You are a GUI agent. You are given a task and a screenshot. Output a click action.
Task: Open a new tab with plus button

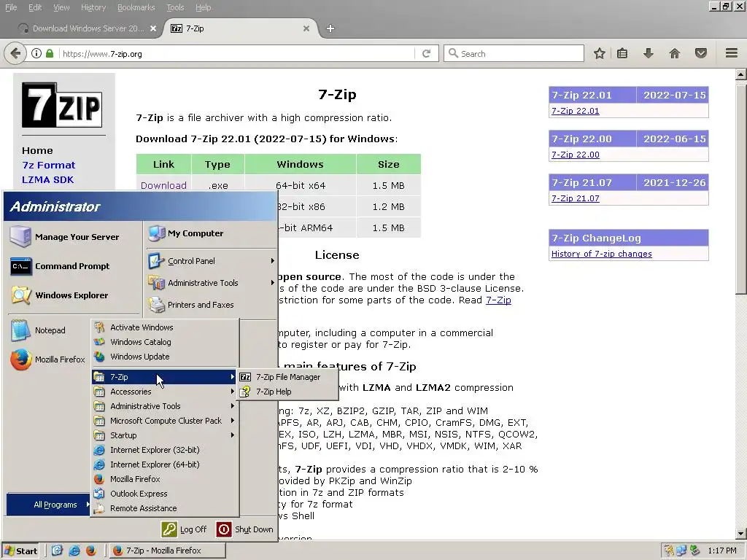[330, 28]
